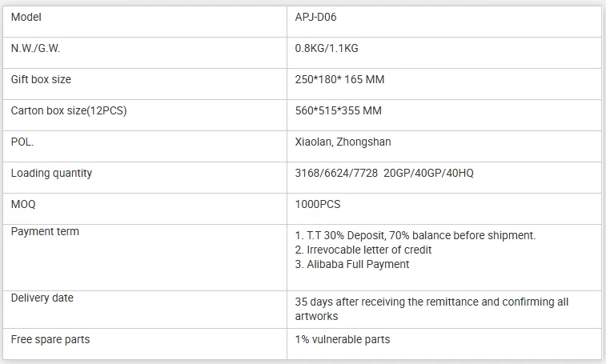606x364 pixels.
Task: Click the POL. row label
Action: (22, 142)
